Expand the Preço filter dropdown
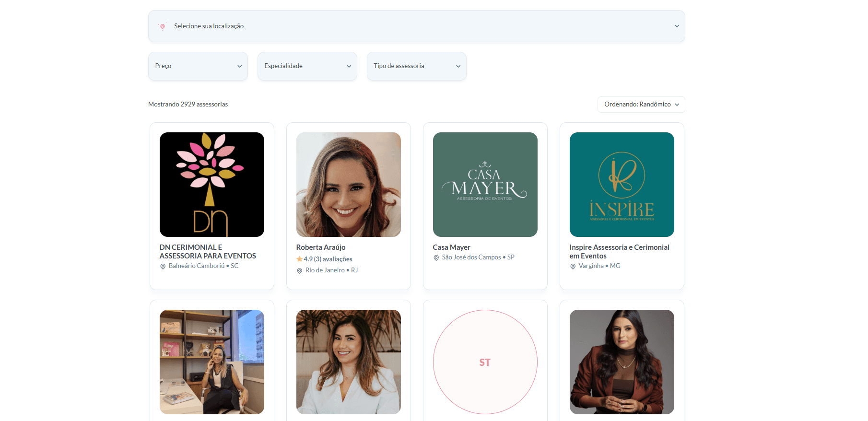 [x=198, y=66]
